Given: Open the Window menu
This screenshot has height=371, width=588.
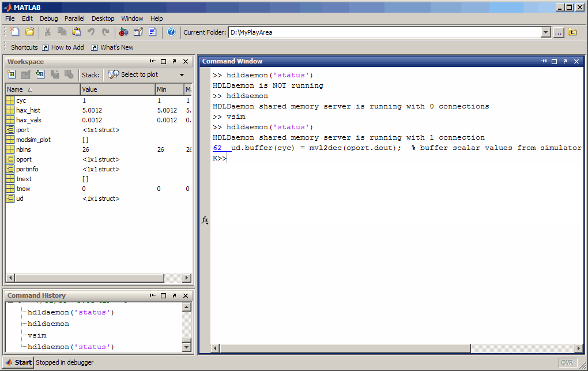Looking at the screenshot, I should [132, 18].
